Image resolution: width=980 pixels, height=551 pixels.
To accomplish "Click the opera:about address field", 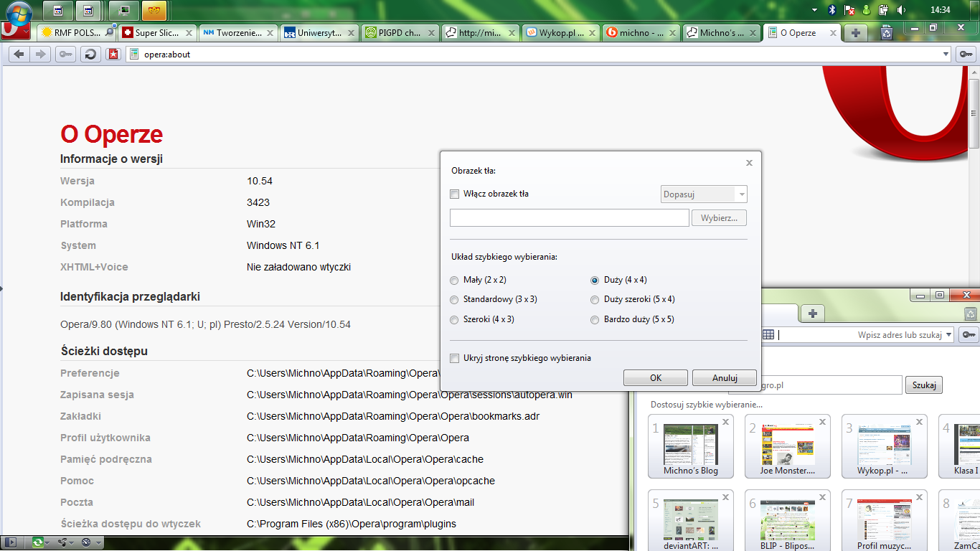I will click(x=540, y=55).
